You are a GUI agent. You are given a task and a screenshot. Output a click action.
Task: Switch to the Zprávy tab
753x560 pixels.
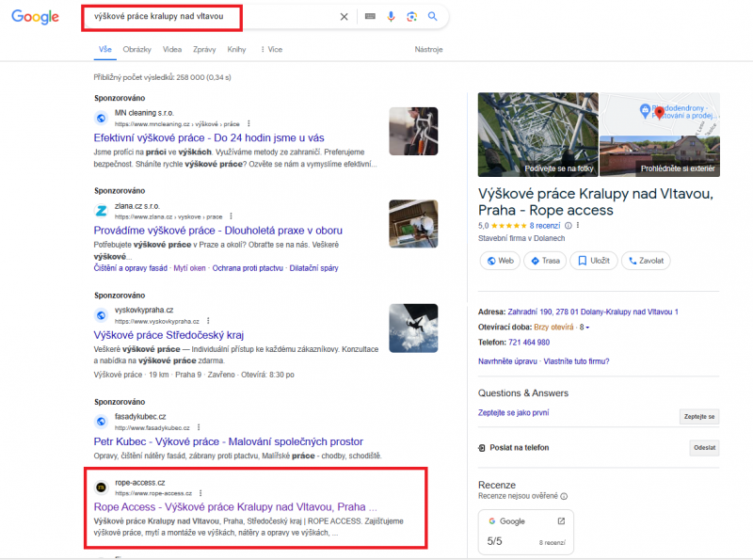tap(204, 49)
